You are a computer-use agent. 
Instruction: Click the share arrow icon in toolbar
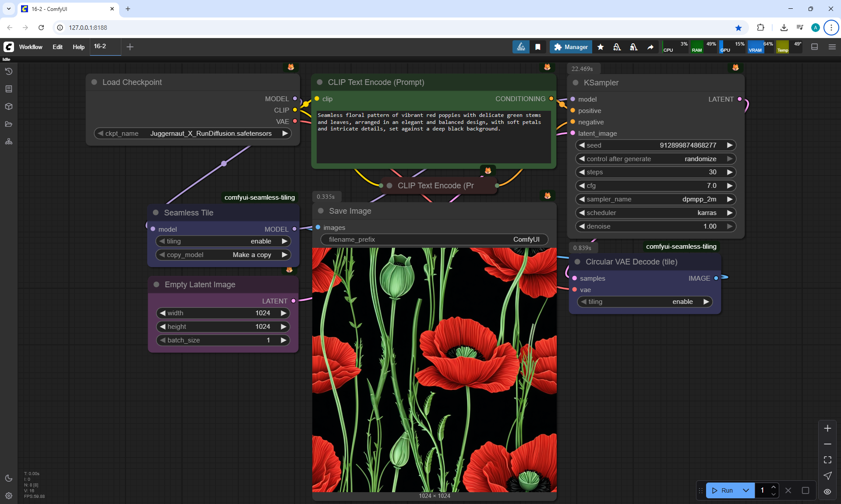650,47
